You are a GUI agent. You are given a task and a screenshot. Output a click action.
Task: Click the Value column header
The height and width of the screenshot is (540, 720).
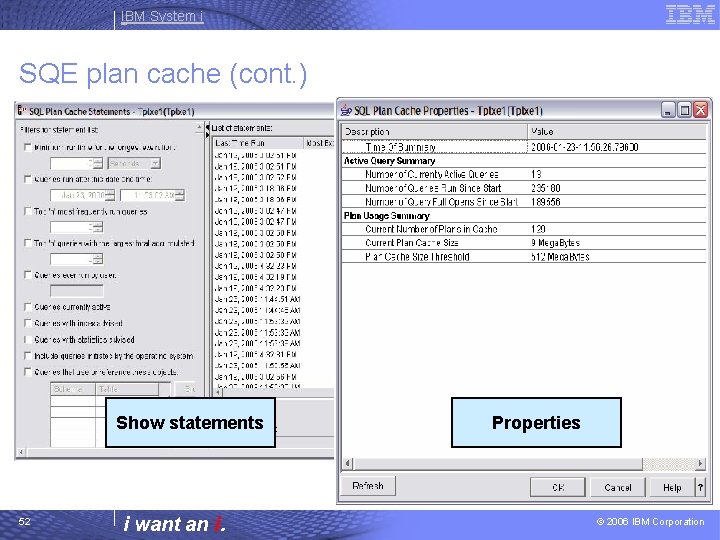(x=617, y=132)
